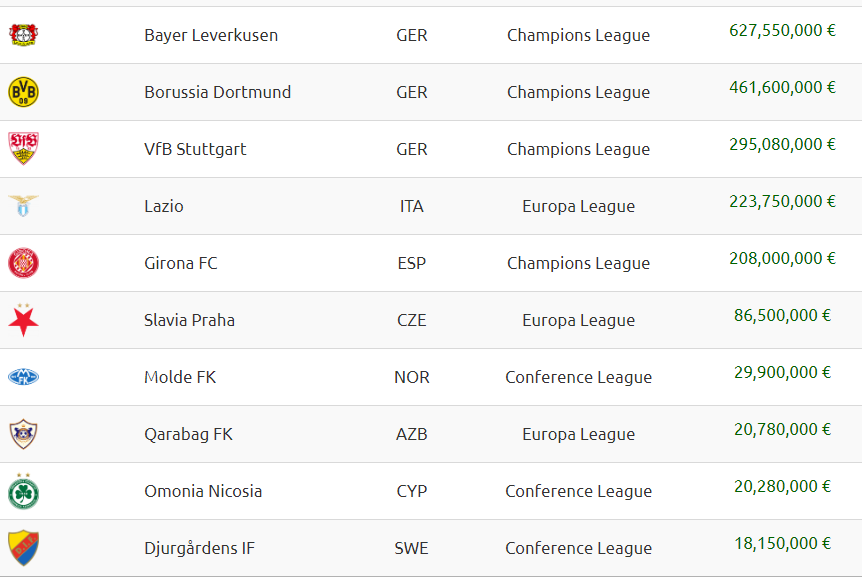This screenshot has width=862, height=581.
Task: Open the Bayer Leverkusen team link
Action: [x=211, y=35]
